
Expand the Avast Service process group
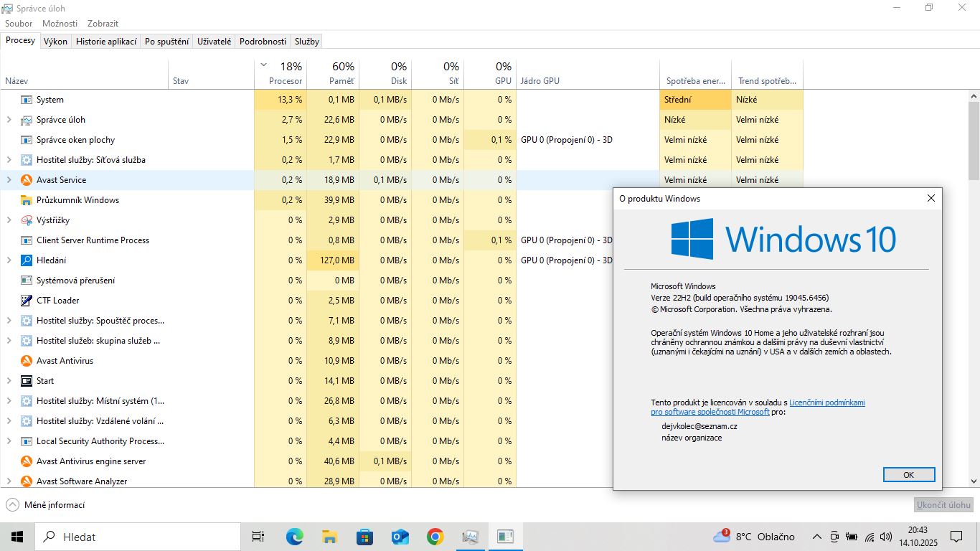(9, 180)
